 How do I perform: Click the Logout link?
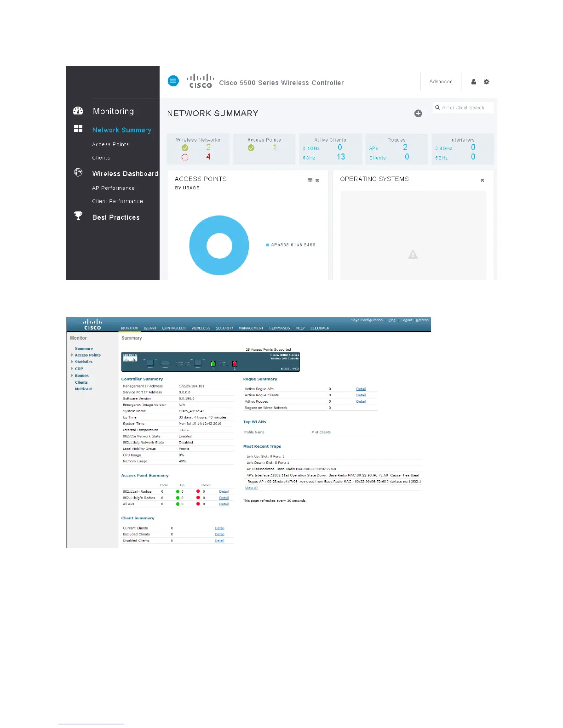tap(407, 320)
